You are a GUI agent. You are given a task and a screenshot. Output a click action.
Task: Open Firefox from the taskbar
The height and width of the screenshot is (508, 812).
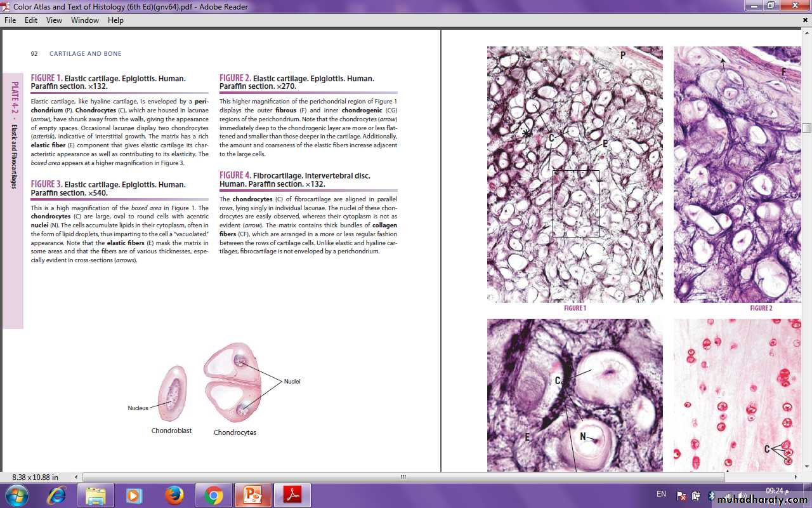pyautogui.click(x=174, y=495)
